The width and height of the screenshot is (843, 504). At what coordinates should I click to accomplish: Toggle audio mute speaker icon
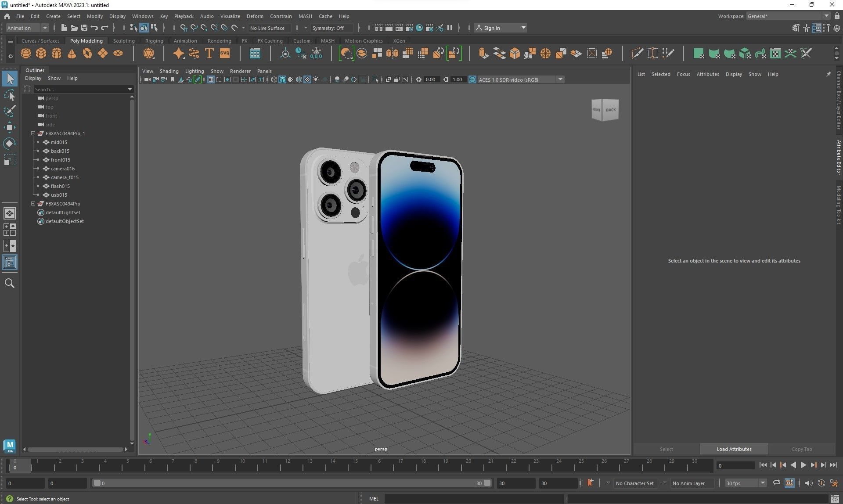click(808, 483)
